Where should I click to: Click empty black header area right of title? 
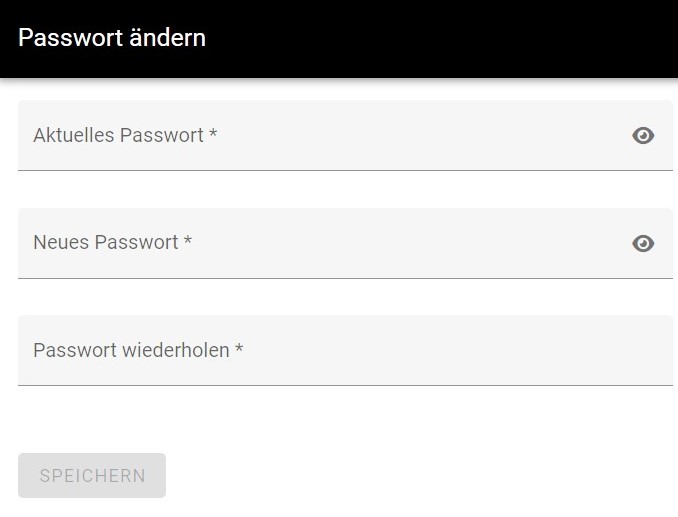point(450,38)
